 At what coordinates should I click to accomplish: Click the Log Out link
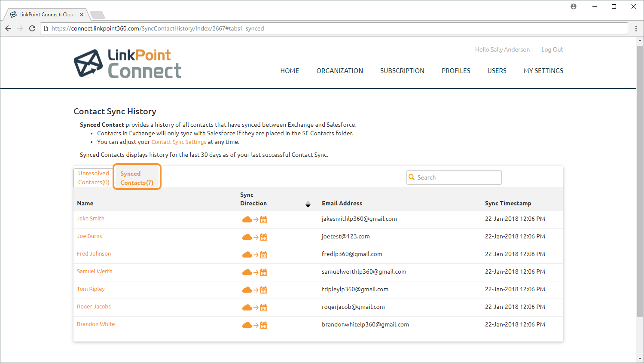click(x=552, y=49)
